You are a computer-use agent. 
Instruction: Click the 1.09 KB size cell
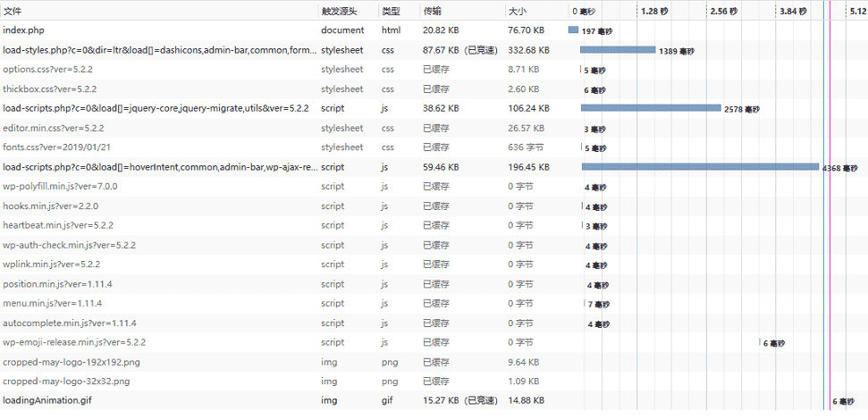click(523, 382)
